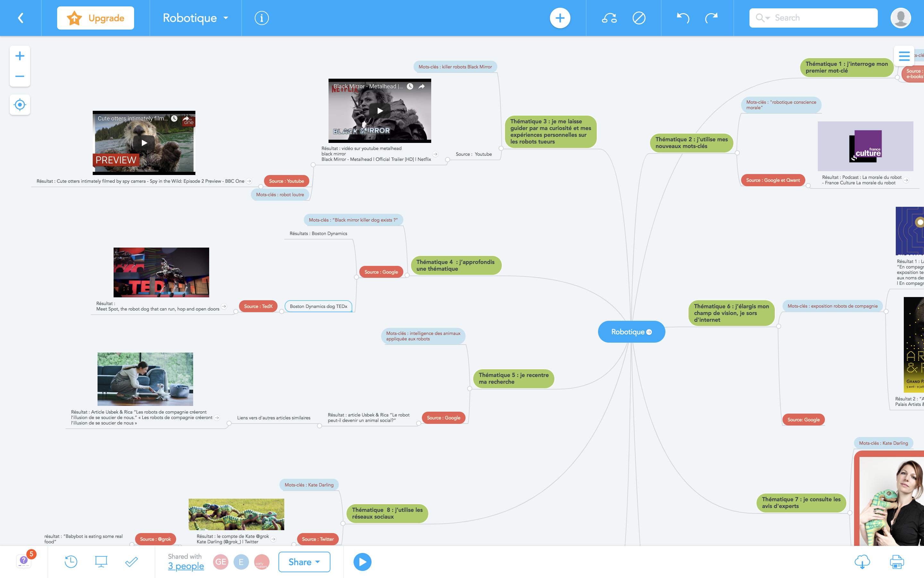Collapse Thématique 5 branch circle toggle

pos(470,389)
